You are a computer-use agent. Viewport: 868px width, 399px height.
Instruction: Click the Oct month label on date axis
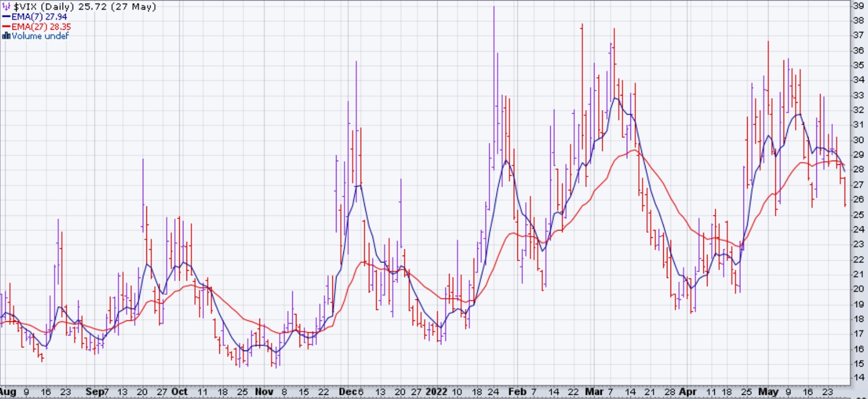click(x=179, y=392)
